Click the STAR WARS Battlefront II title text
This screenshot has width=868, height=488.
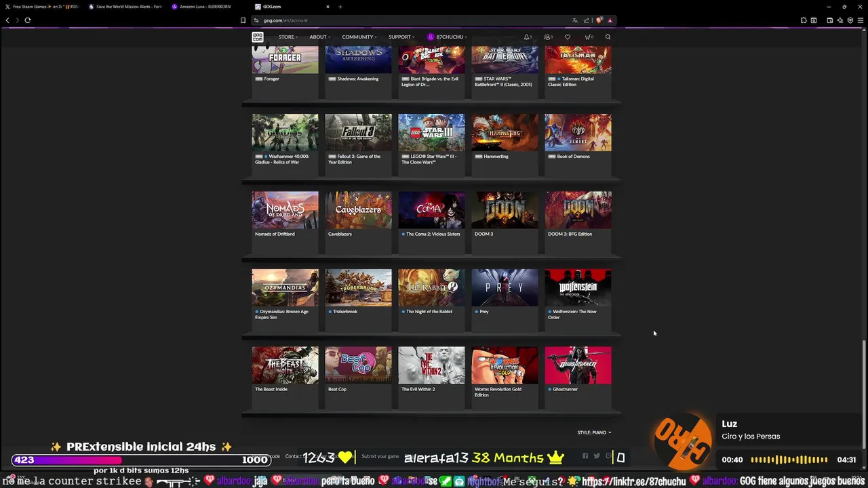pyautogui.click(x=503, y=81)
